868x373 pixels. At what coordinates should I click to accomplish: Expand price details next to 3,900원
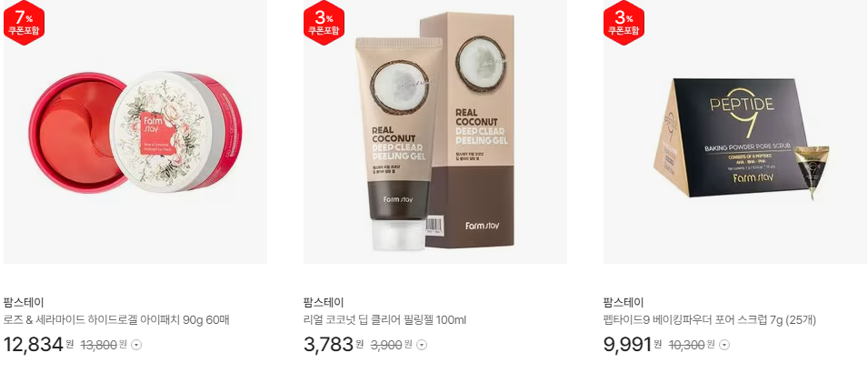(422, 345)
